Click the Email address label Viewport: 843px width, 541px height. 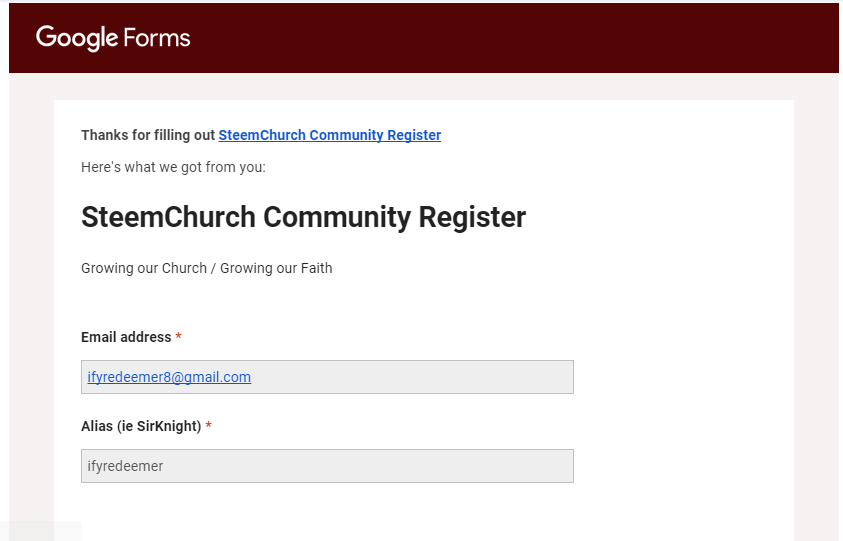(x=126, y=337)
